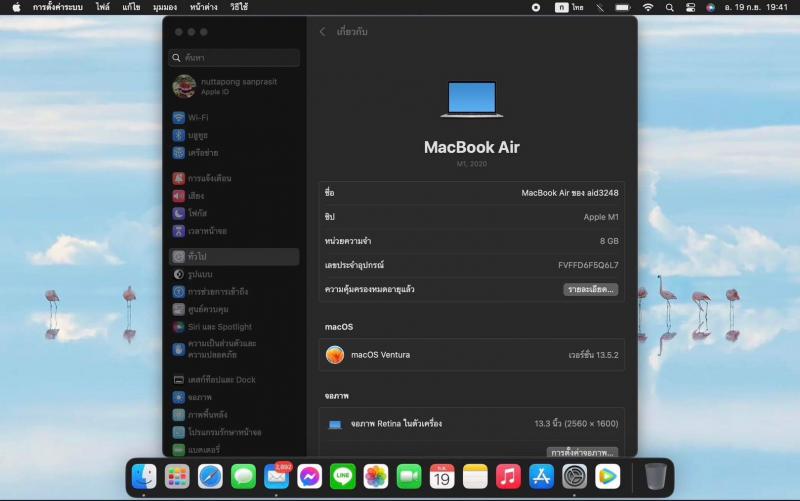Screen dimensions: 800x501
Task: Open หน้าต่าง (Window) menu
Action: 204,7
